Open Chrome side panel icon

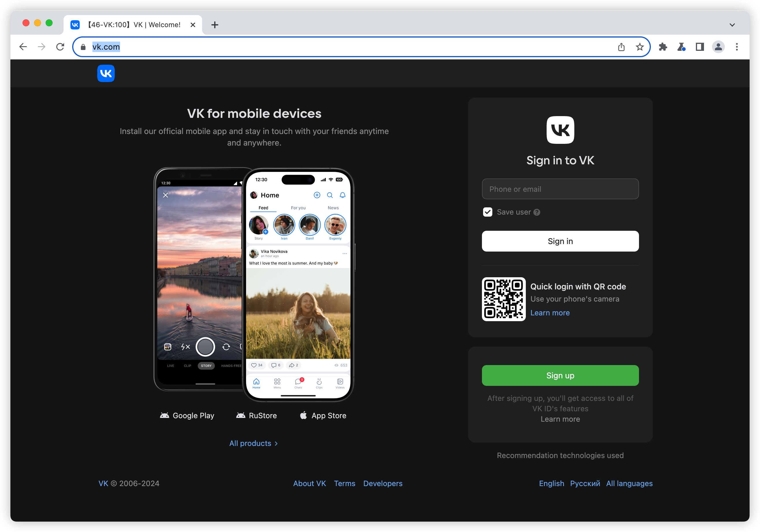[x=700, y=47]
